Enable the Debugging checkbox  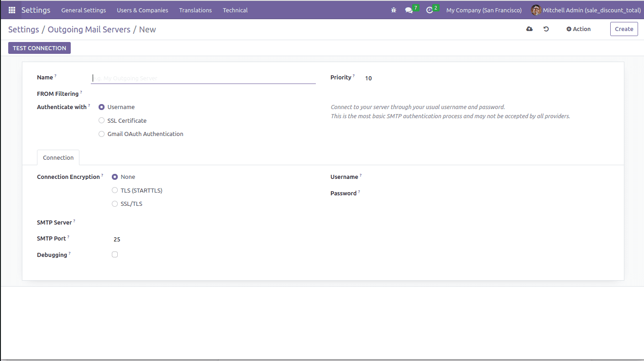pyautogui.click(x=115, y=255)
